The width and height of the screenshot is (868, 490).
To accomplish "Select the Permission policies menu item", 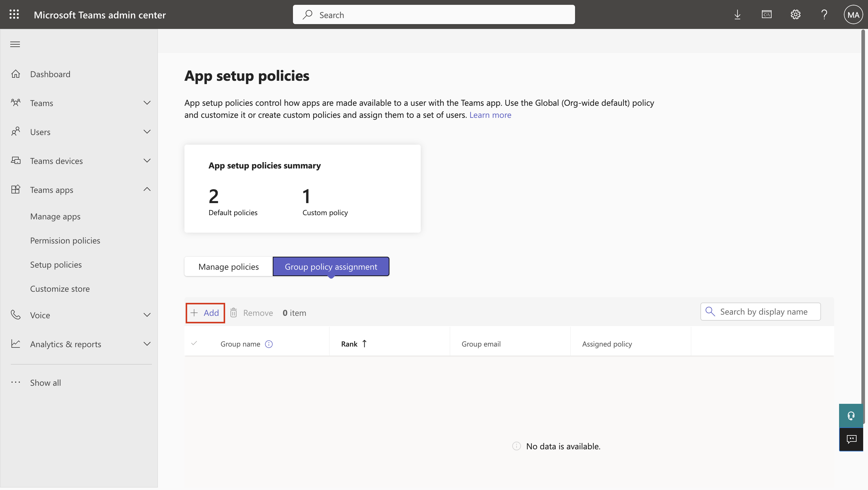I will click(x=65, y=240).
